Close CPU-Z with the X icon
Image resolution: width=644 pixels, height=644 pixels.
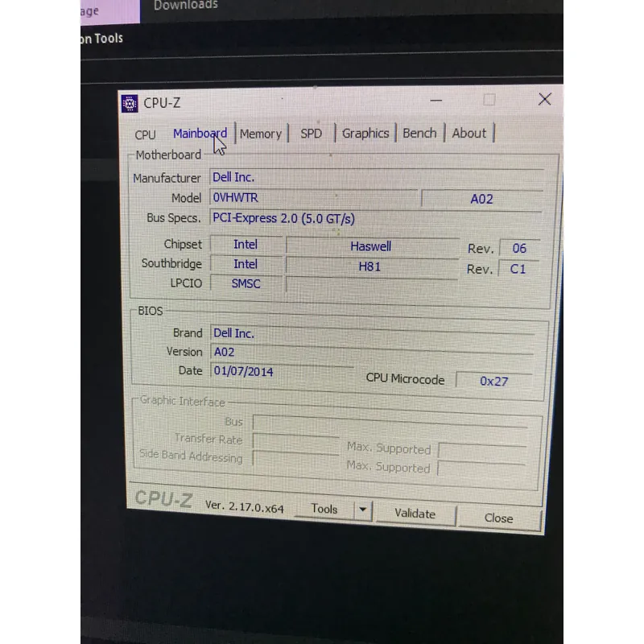544,99
